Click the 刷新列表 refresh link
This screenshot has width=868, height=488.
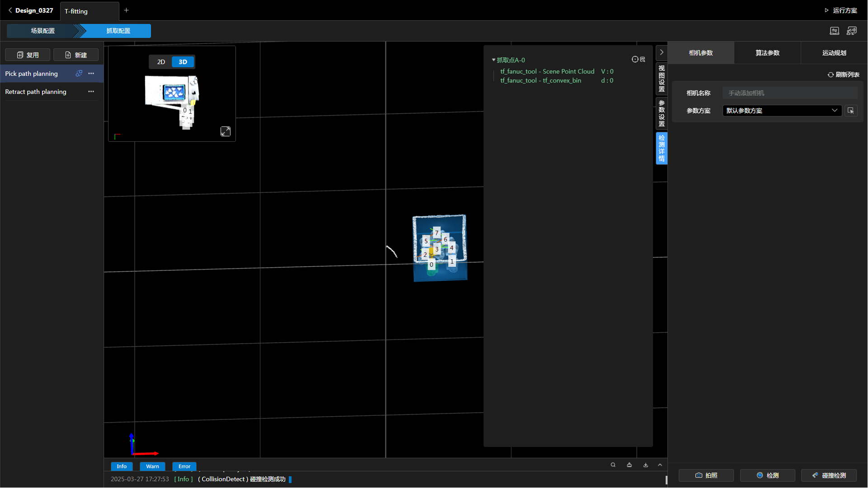pos(843,74)
